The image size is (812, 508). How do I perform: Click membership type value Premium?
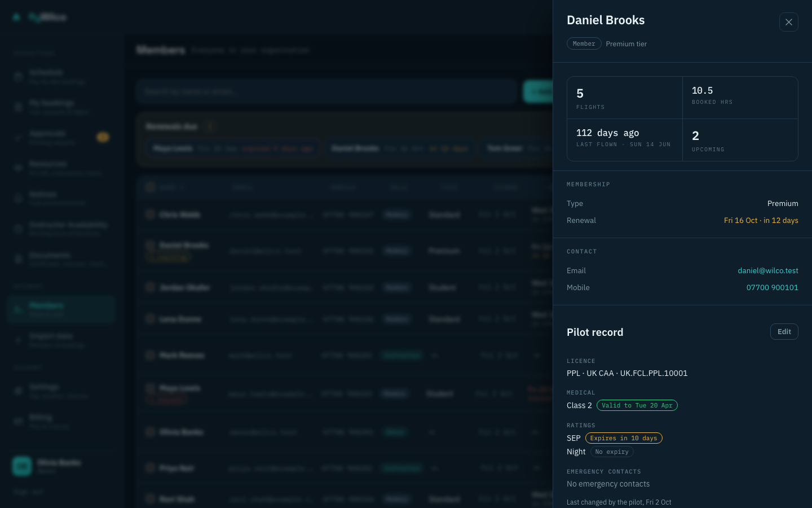tap(783, 204)
